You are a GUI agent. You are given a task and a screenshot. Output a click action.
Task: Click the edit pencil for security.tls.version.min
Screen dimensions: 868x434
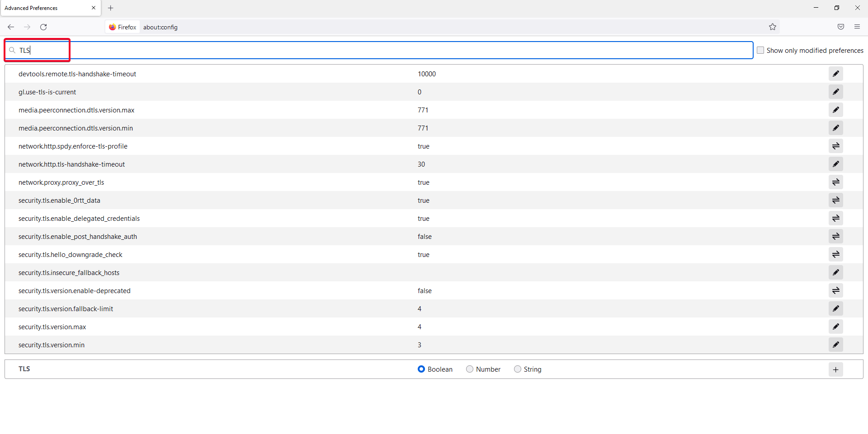click(835, 345)
